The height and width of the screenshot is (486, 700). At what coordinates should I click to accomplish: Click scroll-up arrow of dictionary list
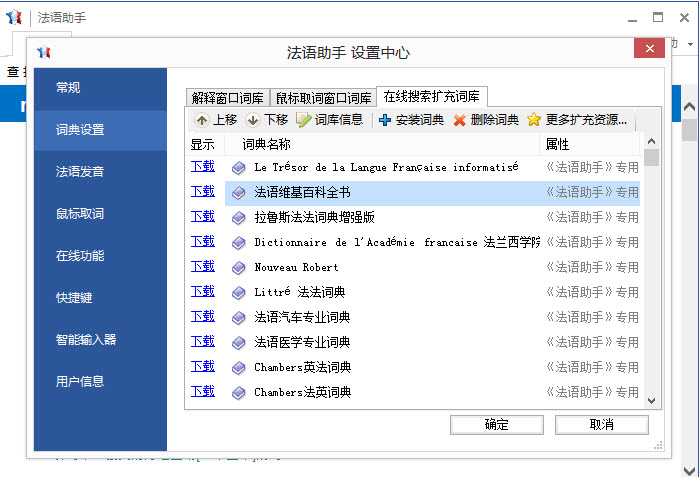coord(651,143)
